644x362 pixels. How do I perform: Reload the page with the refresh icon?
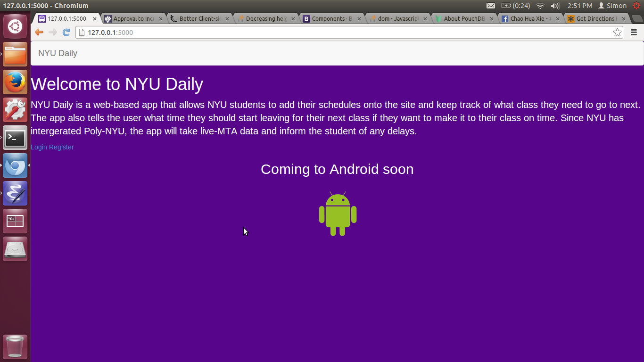coord(66,33)
